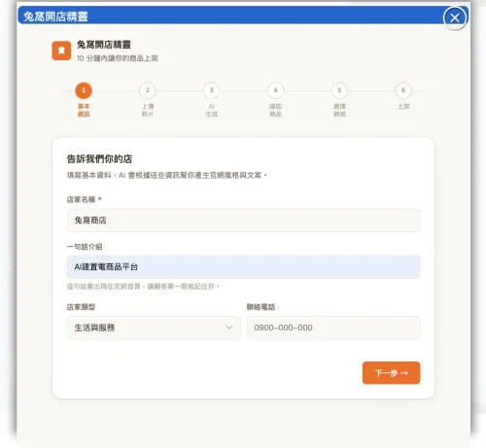
Task: Open the 店家類型 dropdown
Action: click(x=154, y=327)
